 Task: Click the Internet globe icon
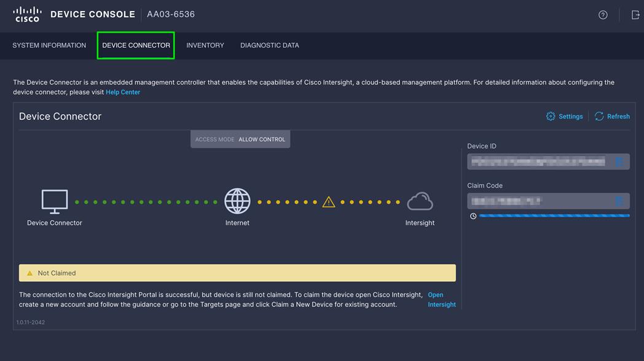pos(237,201)
